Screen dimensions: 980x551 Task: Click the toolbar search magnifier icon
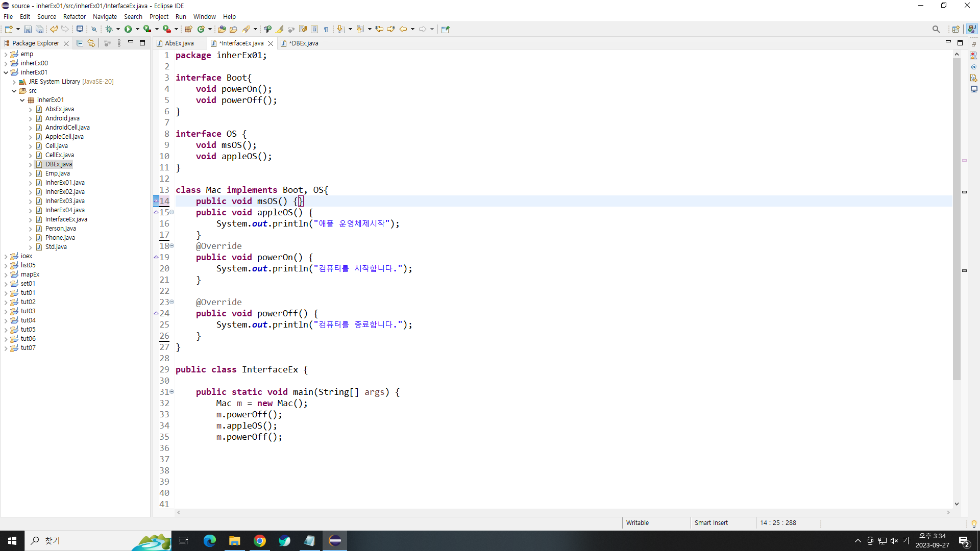point(936,29)
